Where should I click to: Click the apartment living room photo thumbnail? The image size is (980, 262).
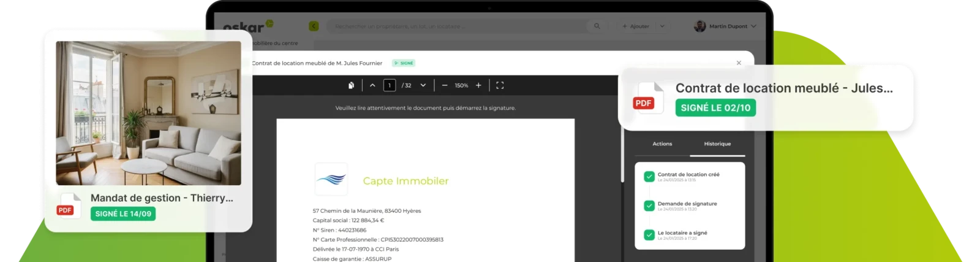point(148,113)
